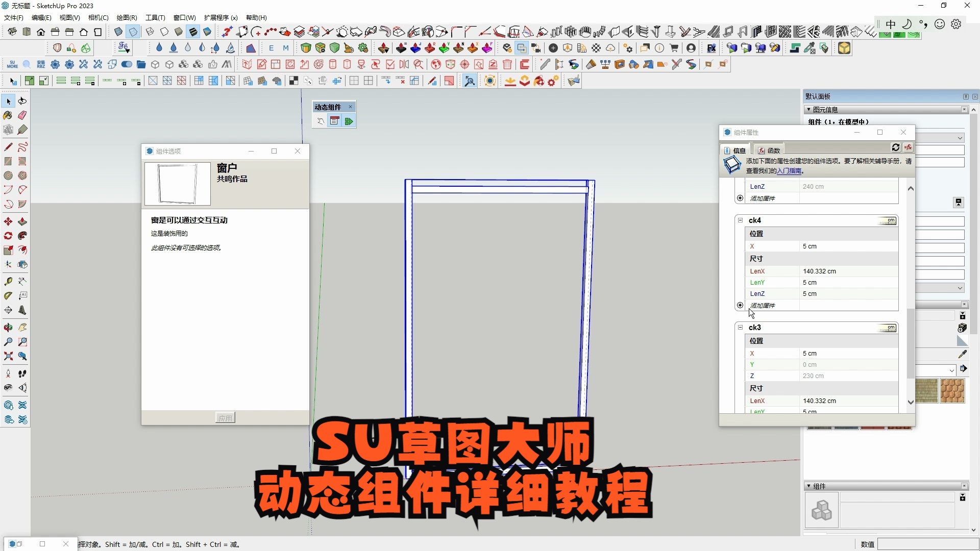Refresh the component attributes panel
Image resolution: width=980 pixels, height=551 pixels.
(x=895, y=147)
